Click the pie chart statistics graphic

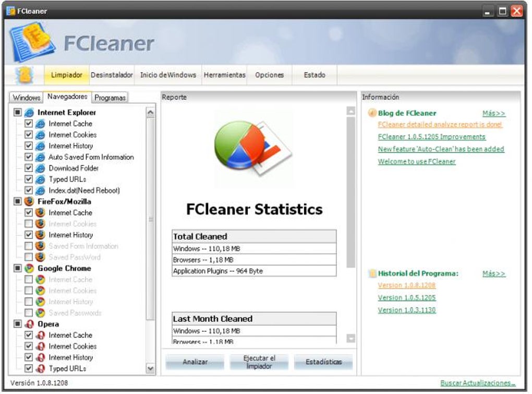click(x=253, y=149)
